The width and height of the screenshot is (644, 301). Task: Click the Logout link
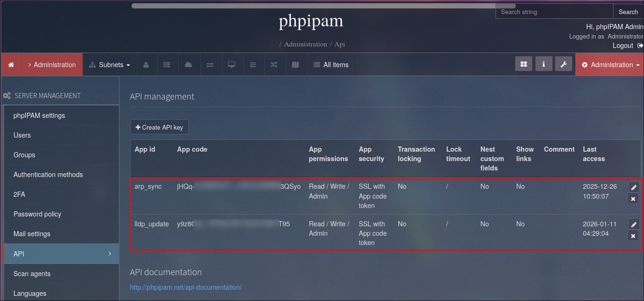pos(623,46)
